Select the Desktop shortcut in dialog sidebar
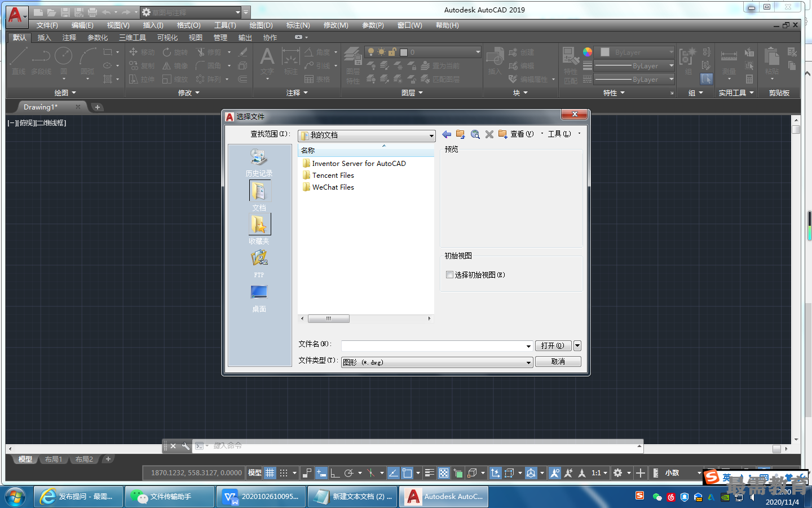Screen dimensions: 812x508 tap(259, 298)
